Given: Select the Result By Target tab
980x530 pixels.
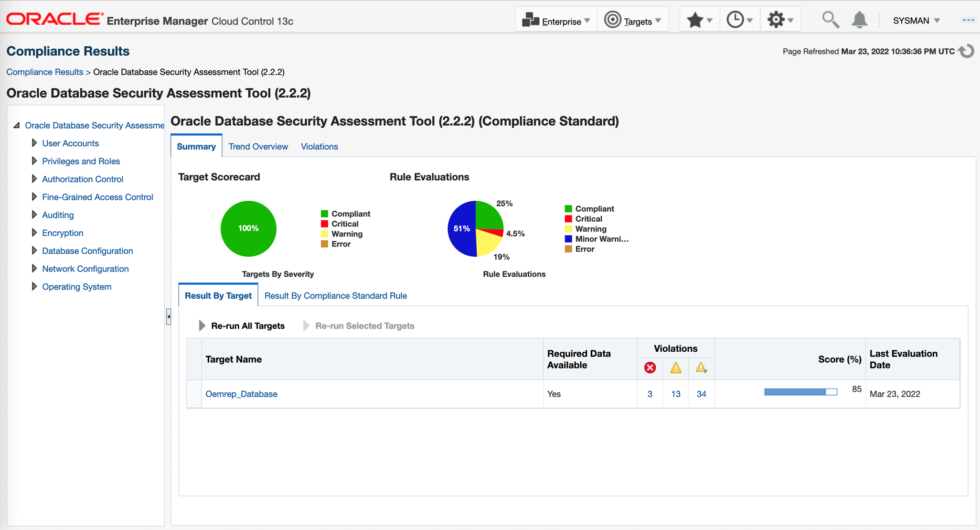Looking at the screenshot, I should (x=218, y=295).
